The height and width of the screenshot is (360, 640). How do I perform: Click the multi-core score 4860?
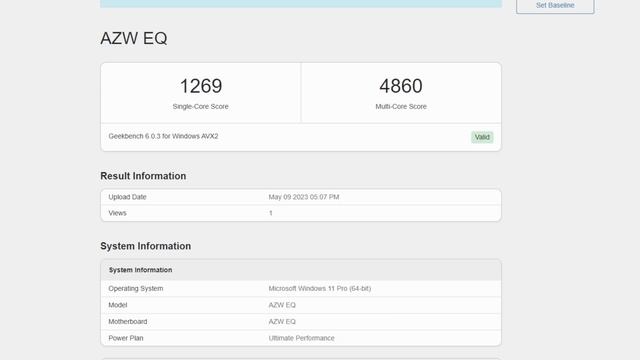click(401, 86)
